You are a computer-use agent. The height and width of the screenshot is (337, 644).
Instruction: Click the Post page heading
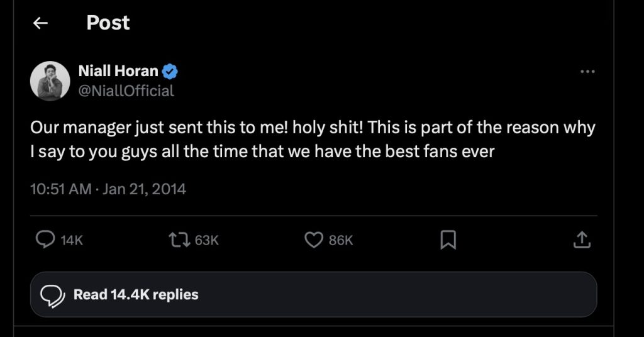[x=108, y=23]
